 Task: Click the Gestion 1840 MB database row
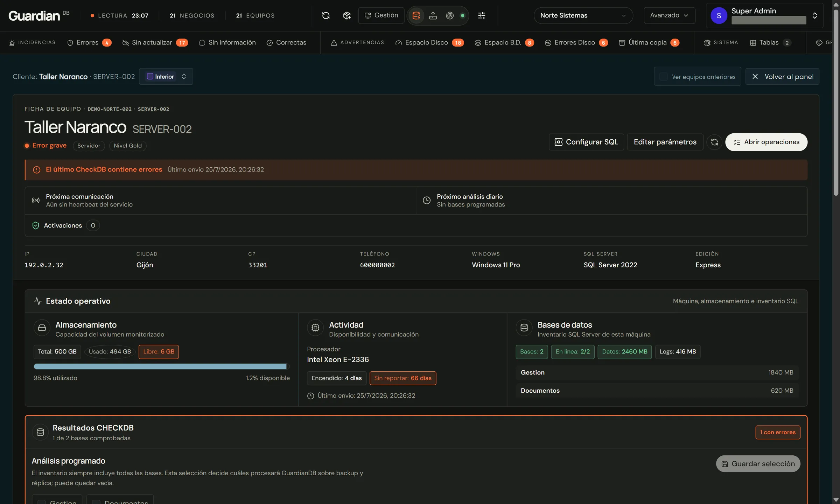(x=657, y=373)
